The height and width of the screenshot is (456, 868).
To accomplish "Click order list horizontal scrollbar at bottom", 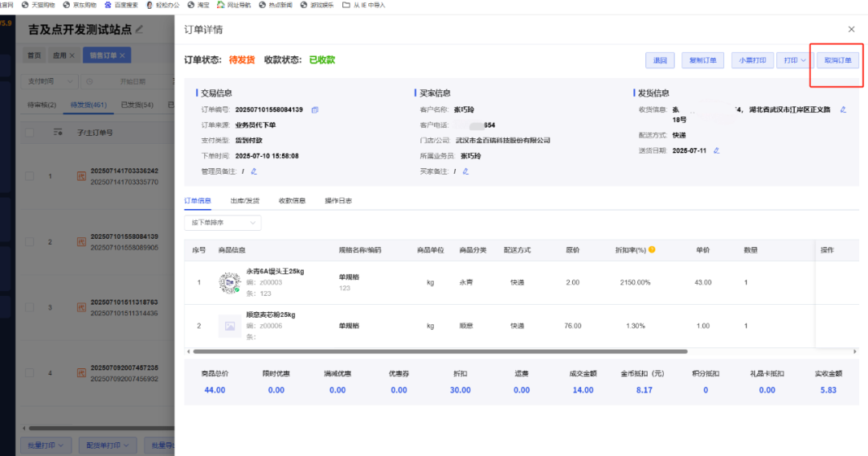I will [x=101, y=428].
